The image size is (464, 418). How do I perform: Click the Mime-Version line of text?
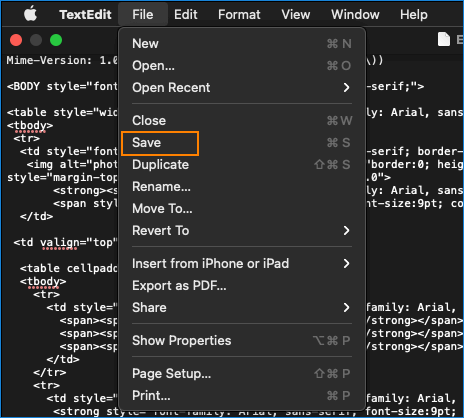tap(62, 60)
